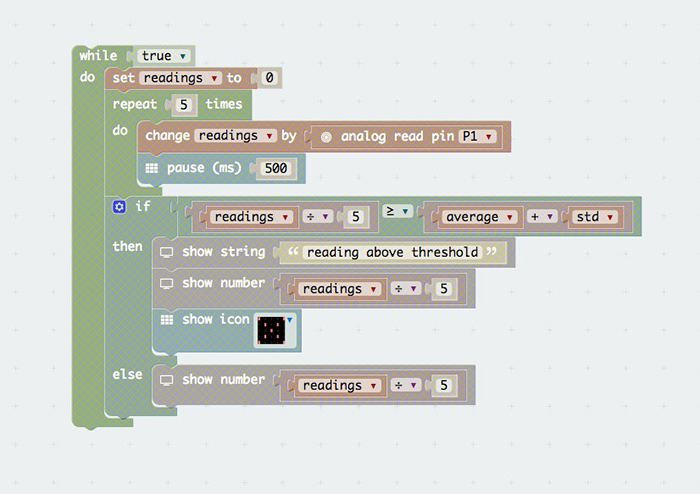Open the ≥ comparison operator dropdown
This screenshot has width=700, height=494.
(397, 211)
